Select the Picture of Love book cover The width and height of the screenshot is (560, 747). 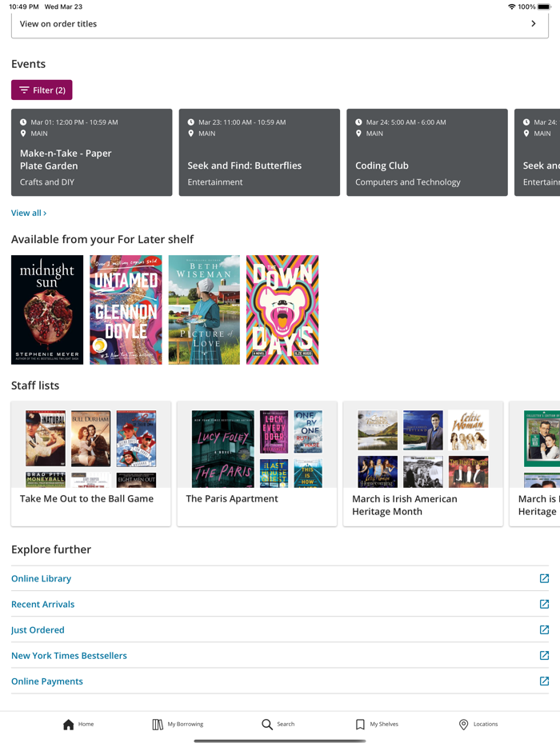tap(204, 310)
